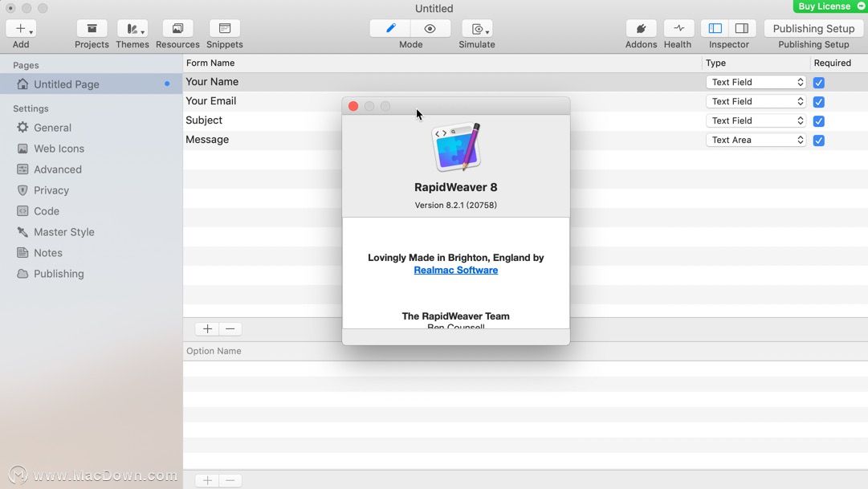
Task: Select Untitled Page in Pages list
Action: 92,84
